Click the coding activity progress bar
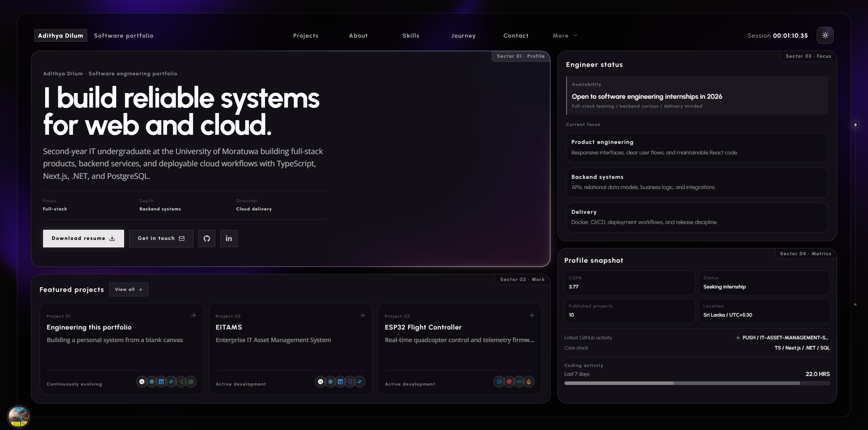Screen dimensions: 868x430 tap(697, 383)
